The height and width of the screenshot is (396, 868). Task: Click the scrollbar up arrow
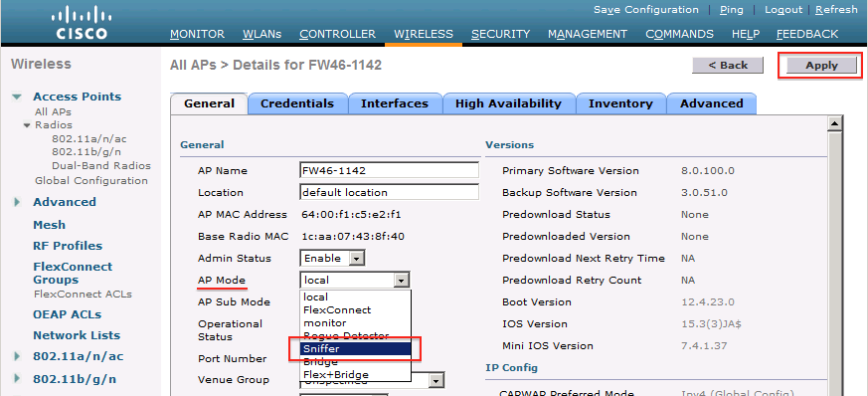coord(835,123)
